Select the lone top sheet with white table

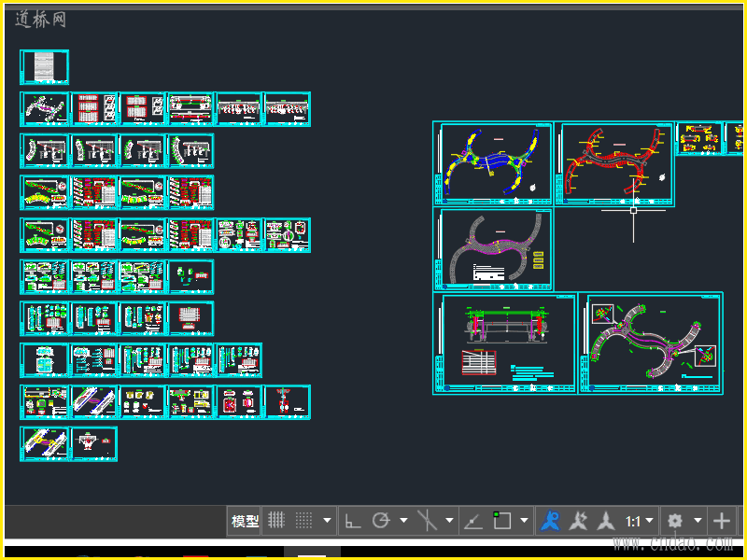pyautogui.click(x=44, y=67)
